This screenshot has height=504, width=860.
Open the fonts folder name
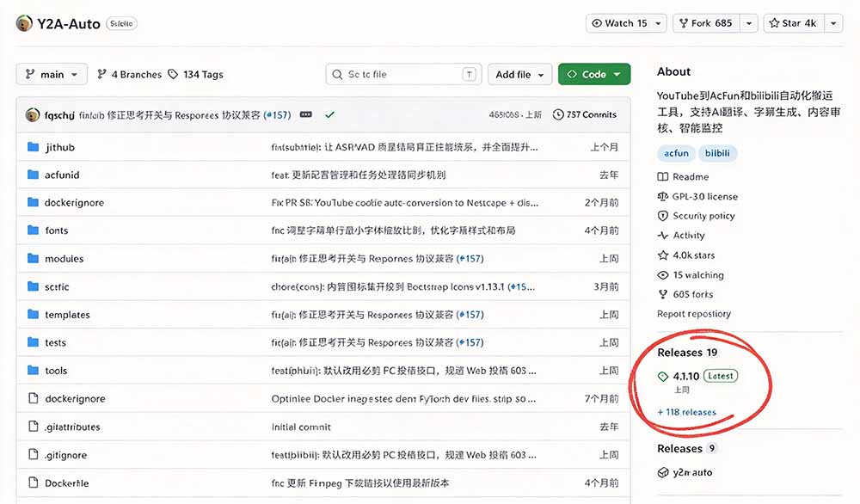tap(57, 230)
